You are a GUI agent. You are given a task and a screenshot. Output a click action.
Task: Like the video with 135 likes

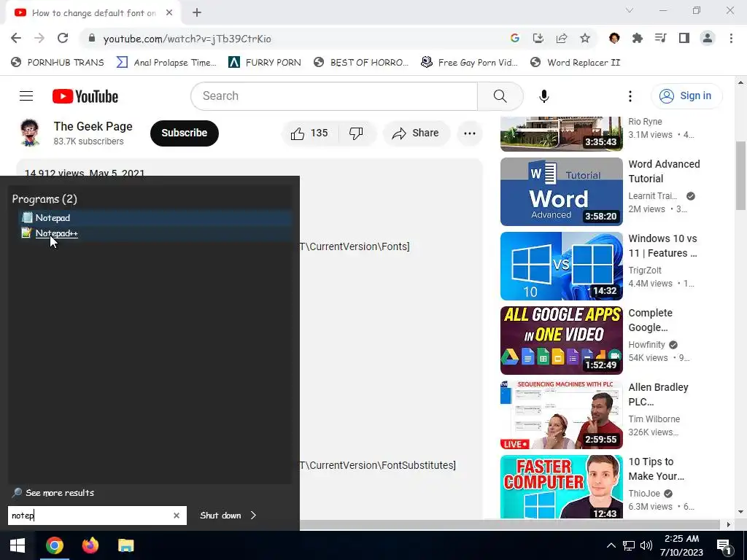point(309,133)
